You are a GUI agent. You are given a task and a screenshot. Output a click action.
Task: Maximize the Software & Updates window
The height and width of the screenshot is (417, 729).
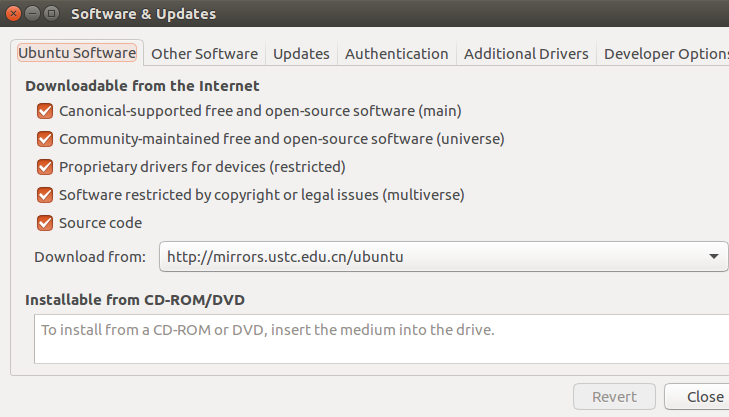click(52, 13)
